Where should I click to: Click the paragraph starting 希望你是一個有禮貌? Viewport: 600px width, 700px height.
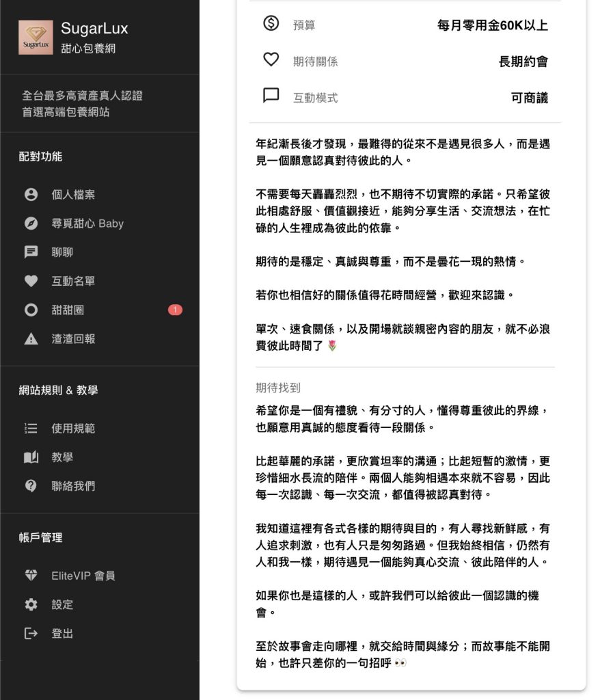tap(402, 419)
